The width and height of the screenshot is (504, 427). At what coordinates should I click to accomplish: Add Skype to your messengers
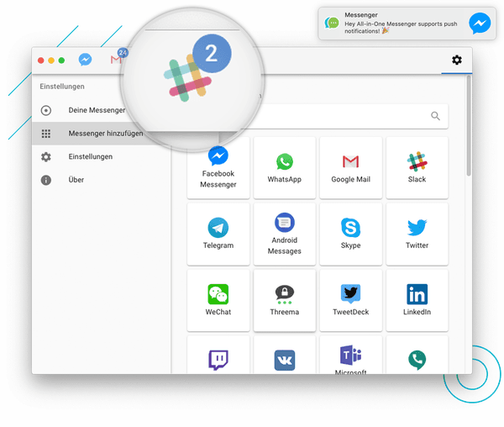click(350, 234)
